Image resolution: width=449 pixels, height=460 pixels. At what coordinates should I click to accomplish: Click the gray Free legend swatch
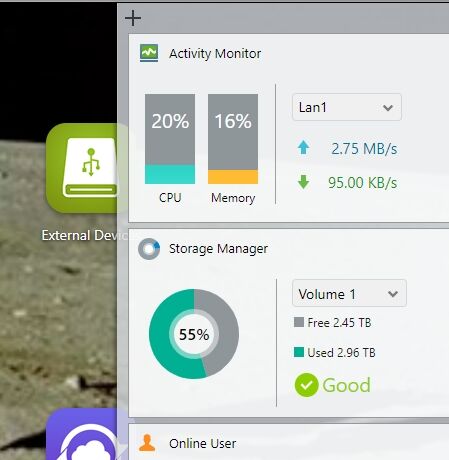(x=299, y=322)
